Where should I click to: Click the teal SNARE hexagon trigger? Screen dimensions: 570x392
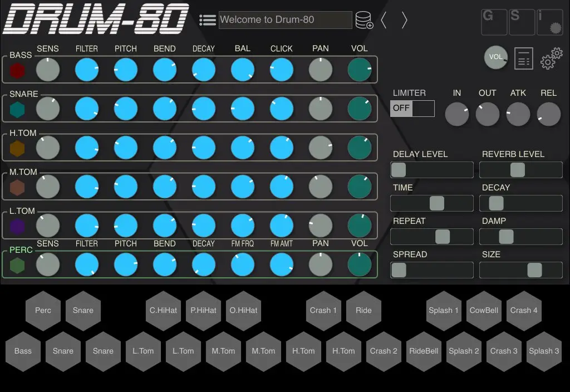pyautogui.click(x=17, y=110)
